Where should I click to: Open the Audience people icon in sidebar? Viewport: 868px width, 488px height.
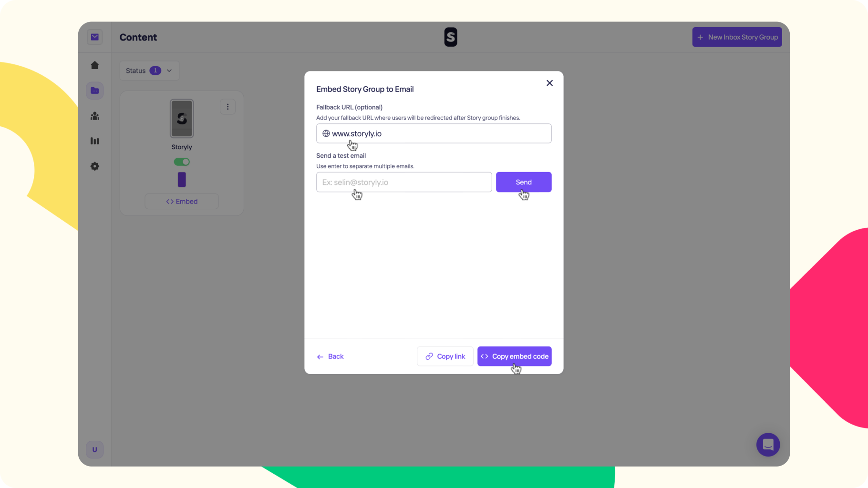point(95,116)
